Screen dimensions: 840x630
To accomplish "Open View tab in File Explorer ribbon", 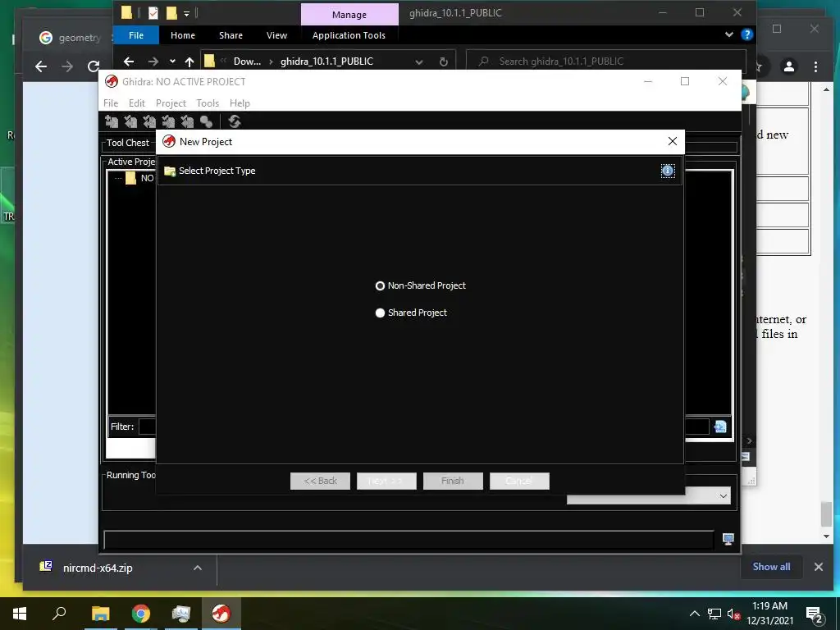I will pyautogui.click(x=277, y=35).
